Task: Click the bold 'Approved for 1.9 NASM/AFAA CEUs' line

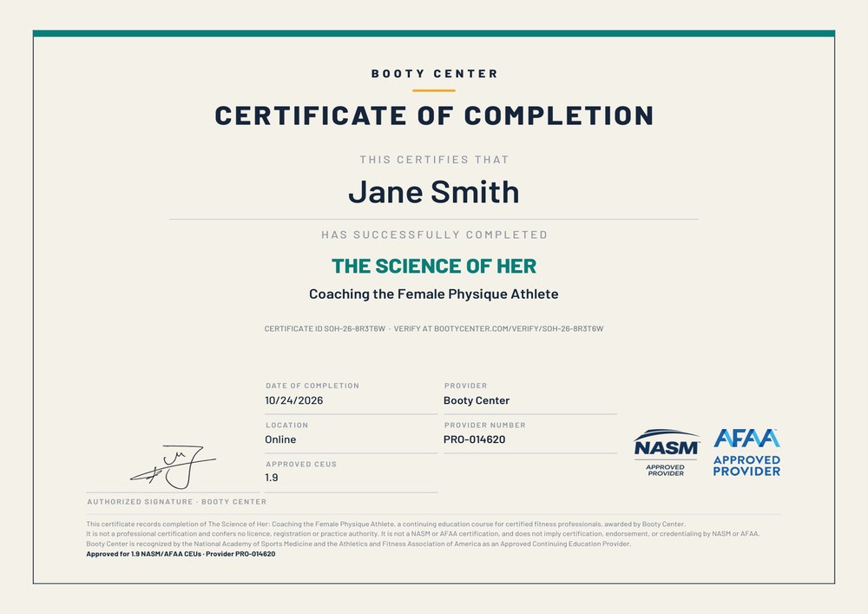Action: point(181,554)
